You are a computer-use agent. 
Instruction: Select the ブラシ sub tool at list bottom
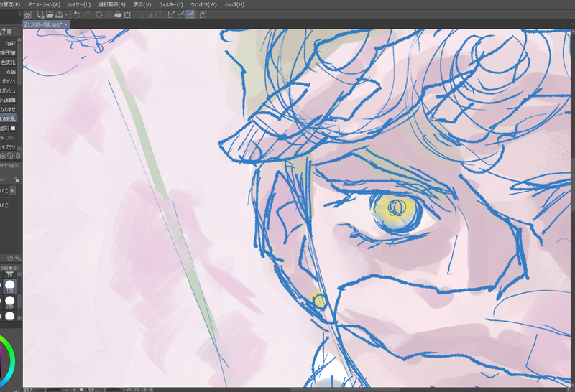(9, 147)
